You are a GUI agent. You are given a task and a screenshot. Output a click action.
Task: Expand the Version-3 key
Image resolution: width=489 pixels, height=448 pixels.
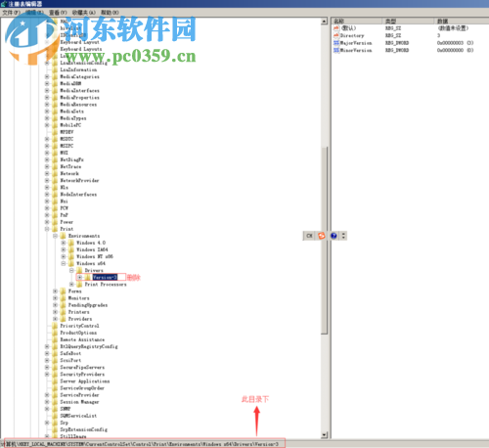coord(80,278)
